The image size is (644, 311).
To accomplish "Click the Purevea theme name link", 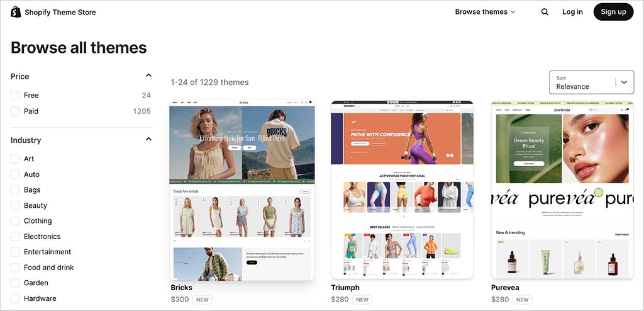I will coord(505,288).
